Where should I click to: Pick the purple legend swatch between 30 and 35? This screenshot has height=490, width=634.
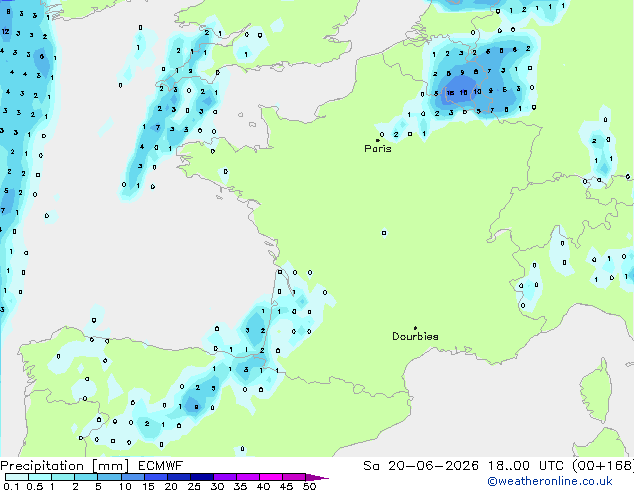[225, 477]
